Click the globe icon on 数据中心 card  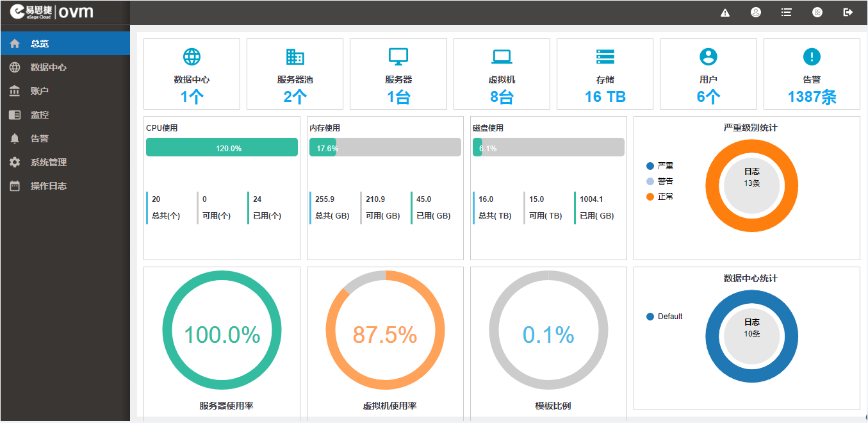pyautogui.click(x=192, y=57)
